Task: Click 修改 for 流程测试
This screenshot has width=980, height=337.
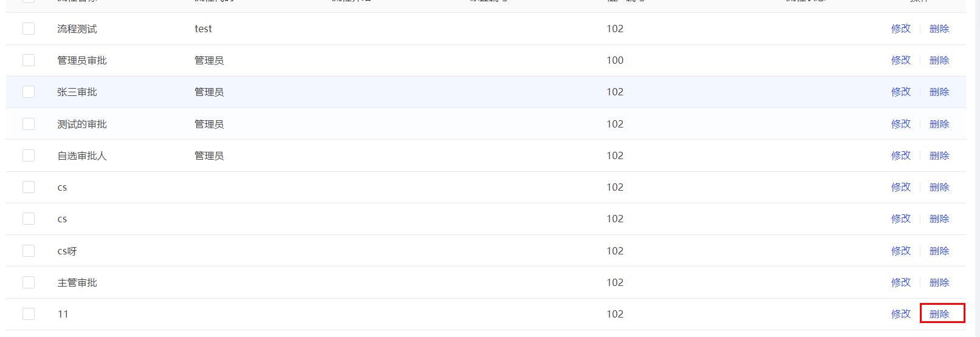Action: click(x=901, y=29)
